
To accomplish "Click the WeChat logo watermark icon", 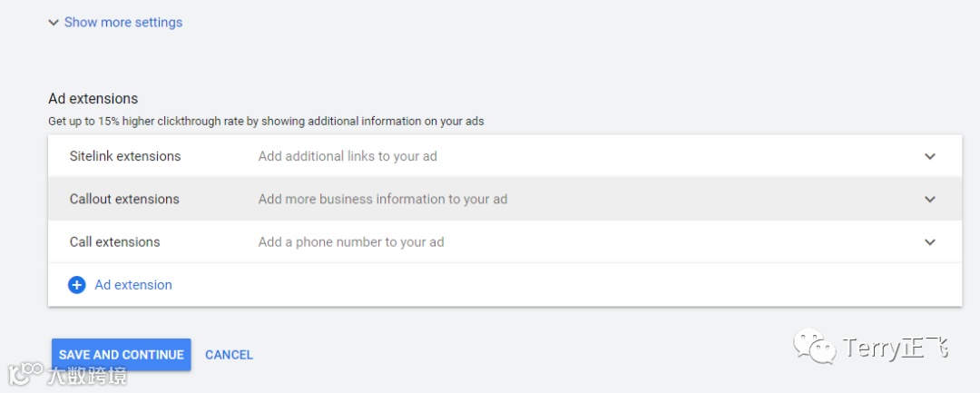I will (814, 347).
